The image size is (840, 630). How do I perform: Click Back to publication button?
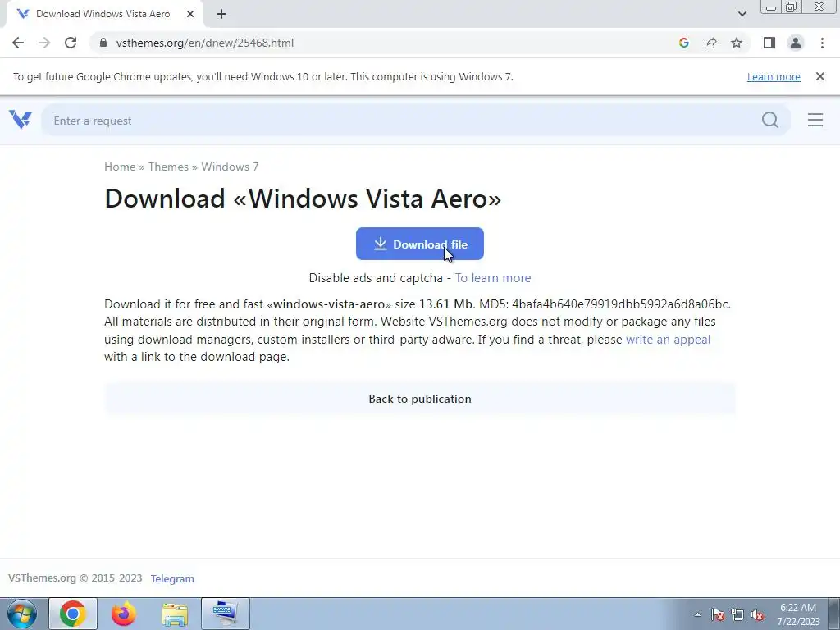pyautogui.click(x=420, y=399)
